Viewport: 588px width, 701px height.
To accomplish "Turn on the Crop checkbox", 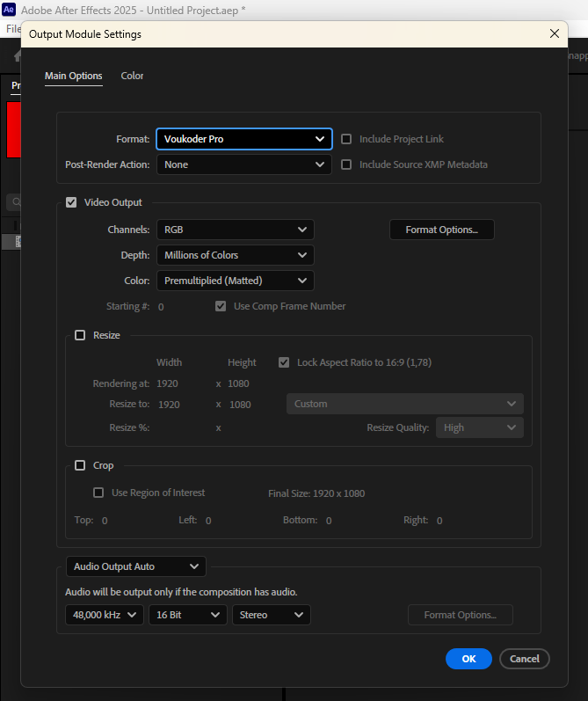I will (x=81, y=465).
